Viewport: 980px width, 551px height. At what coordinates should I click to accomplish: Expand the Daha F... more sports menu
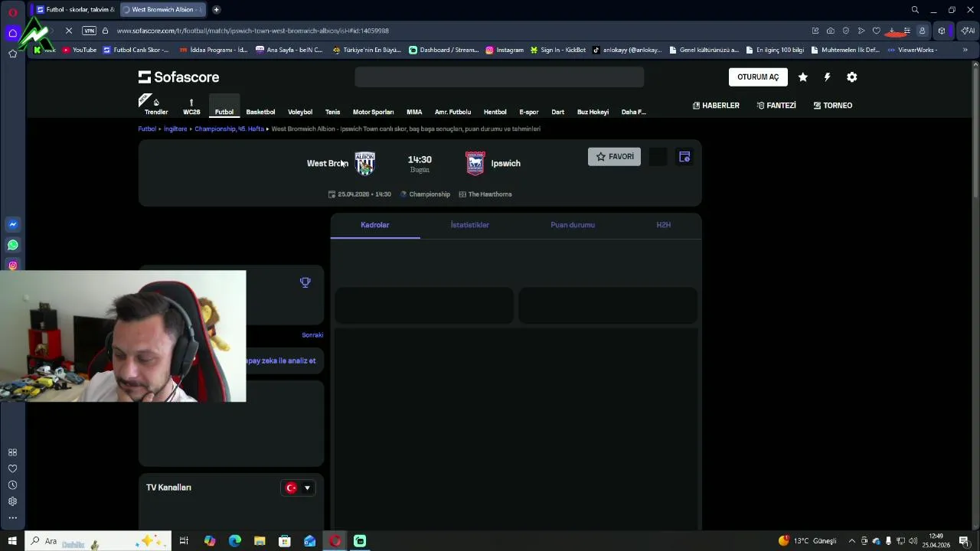pos(633,112)
